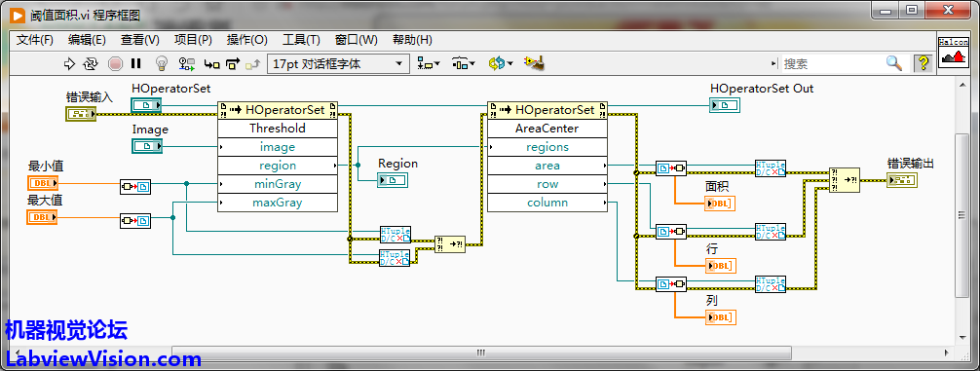This screenshot has height=371, width=980.
Task: Toggle the Retain Wire Values icon
Action: click(x=187, y=63)
